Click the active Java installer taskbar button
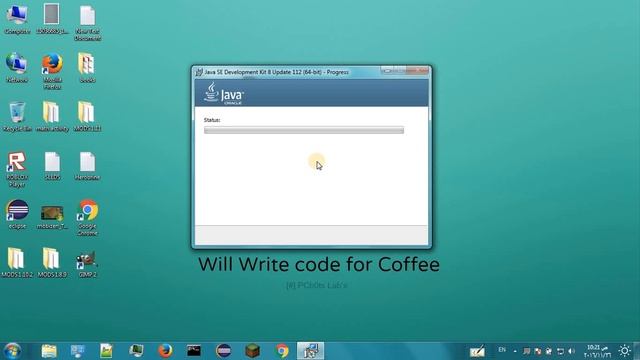 310,351
